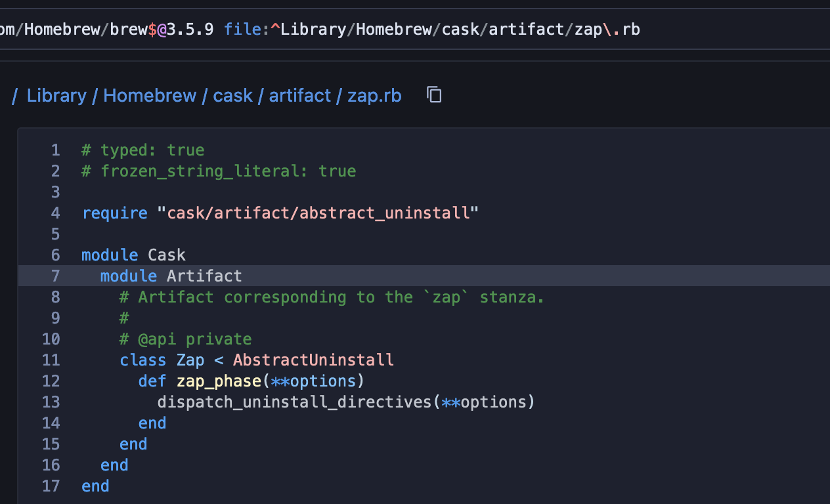
Task: Open the artifact folder breadcrumb
Action: coord(299,95)
